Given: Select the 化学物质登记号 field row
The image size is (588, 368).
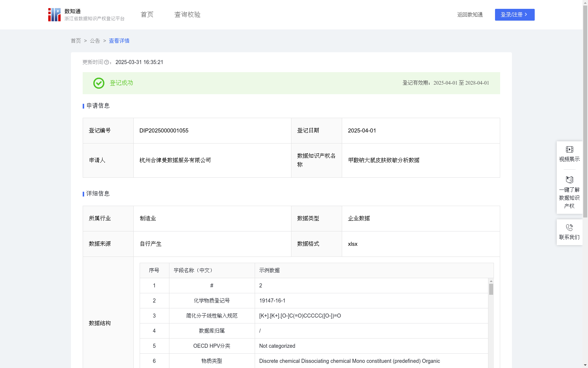Looking at the screenshot, I should click(x=314, y=301).
